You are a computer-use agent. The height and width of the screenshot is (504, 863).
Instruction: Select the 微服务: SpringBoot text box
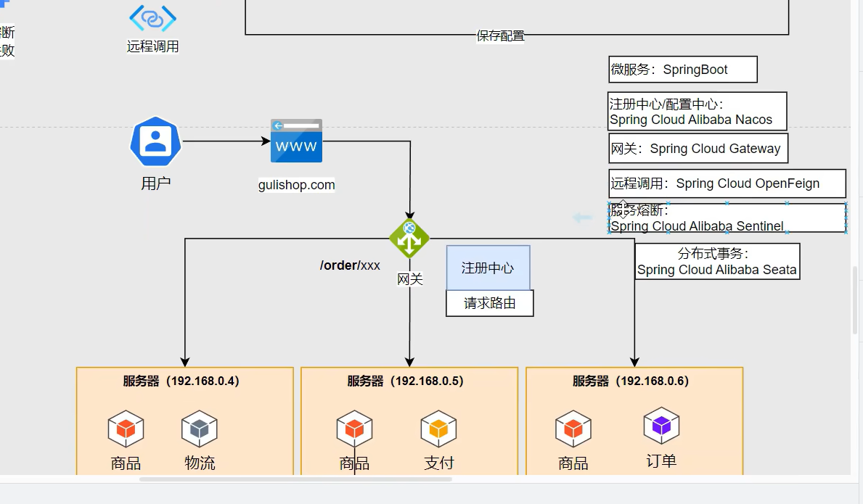point(683,69)
